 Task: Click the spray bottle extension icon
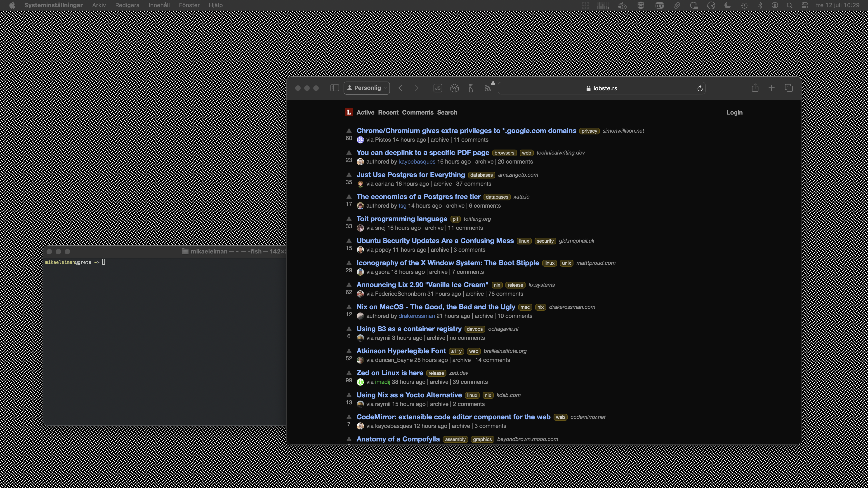pyautogui.click(x=471, y=88)
